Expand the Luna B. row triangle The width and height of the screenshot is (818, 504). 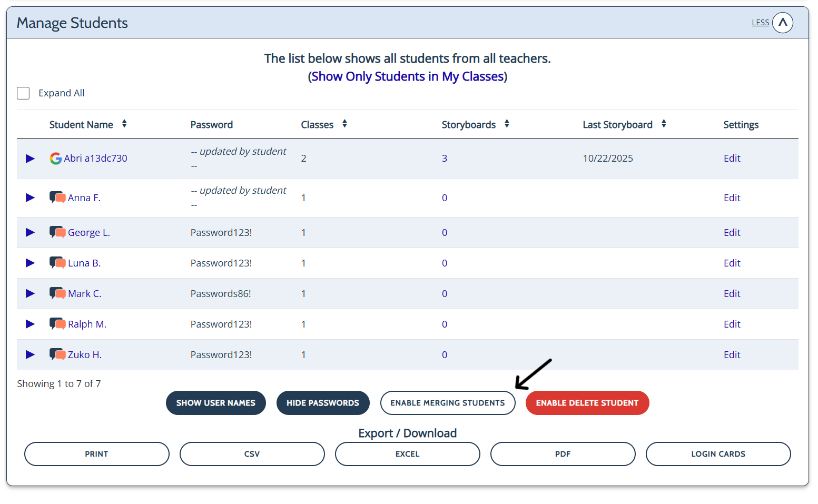pyautogui.click(x=30, y=263)
